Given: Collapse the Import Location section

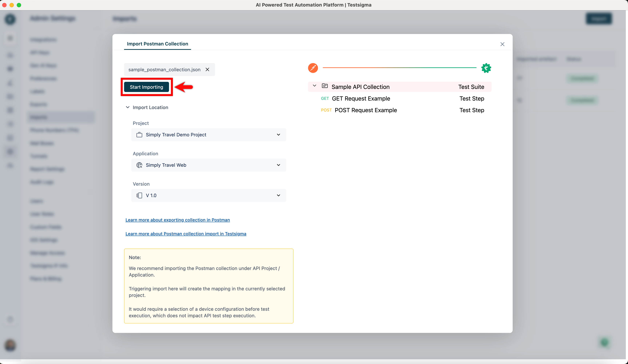Looking at the screenshot, I should point(128,107).
